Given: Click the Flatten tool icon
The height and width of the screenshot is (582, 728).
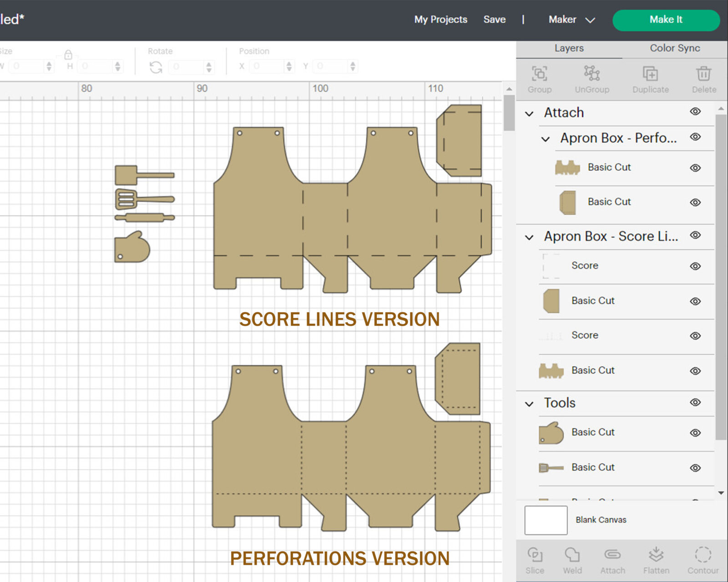Looking at the screenshot, I should point(656,555).
